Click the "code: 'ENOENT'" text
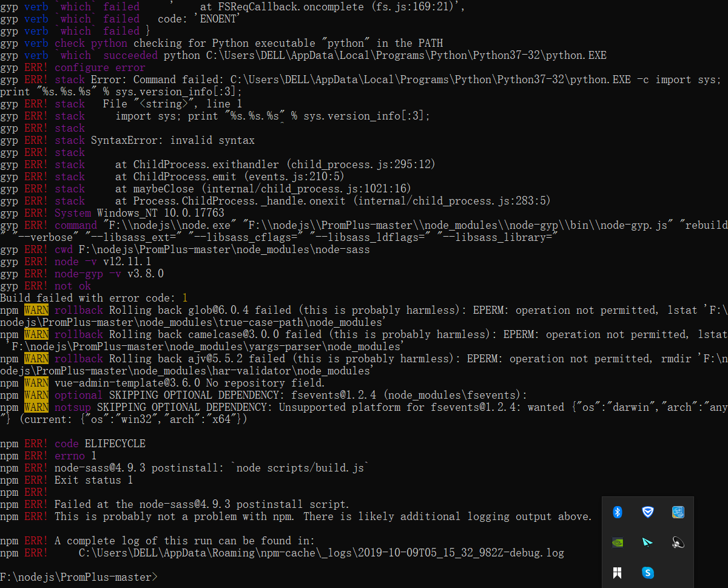 (199, 19)
